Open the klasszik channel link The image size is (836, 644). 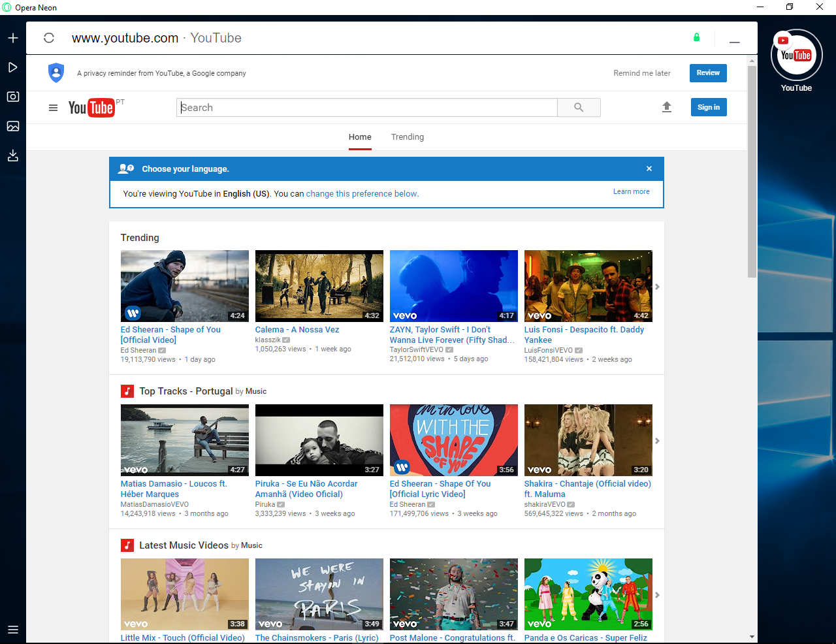pyautogui.click(x=268, y=340)
